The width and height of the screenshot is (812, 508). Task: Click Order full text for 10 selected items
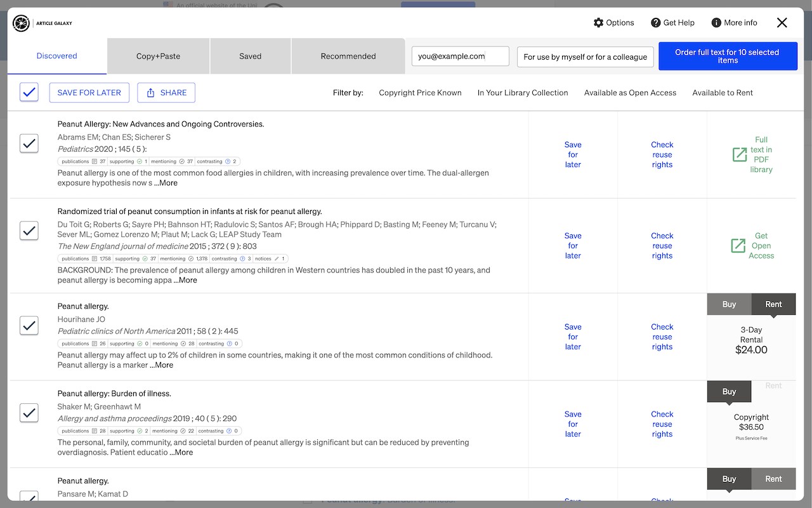(727, 57)
